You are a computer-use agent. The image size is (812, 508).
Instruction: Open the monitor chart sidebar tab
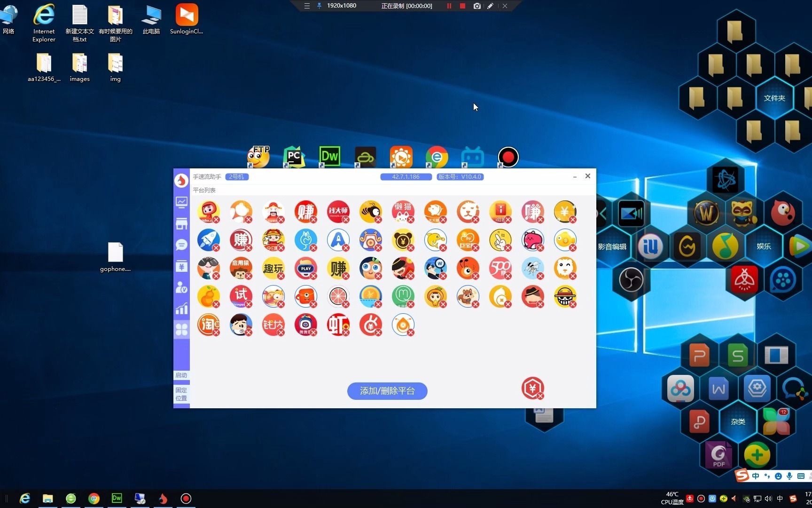181,202
